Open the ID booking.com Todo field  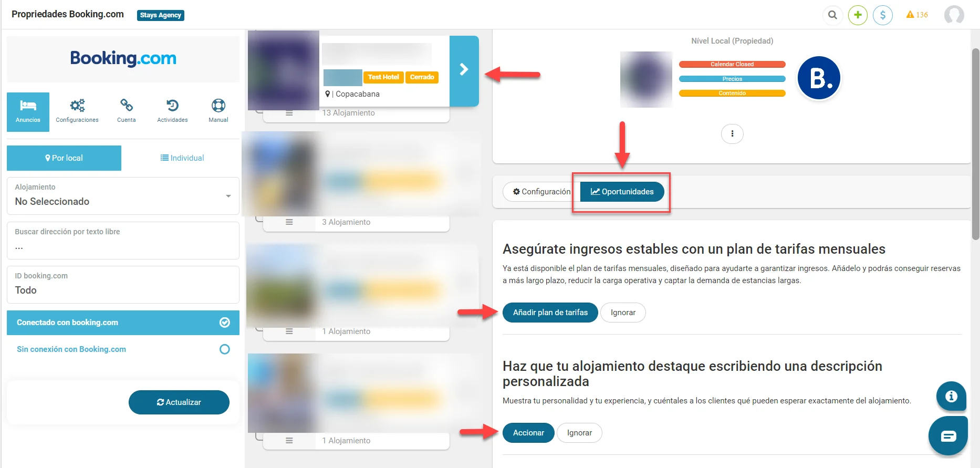(123, 285)
